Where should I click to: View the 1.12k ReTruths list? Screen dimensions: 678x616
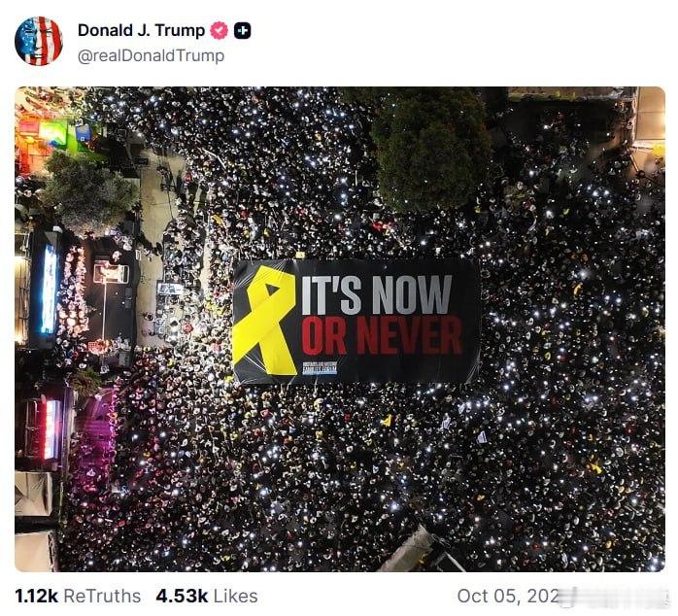tap(78, 596)
